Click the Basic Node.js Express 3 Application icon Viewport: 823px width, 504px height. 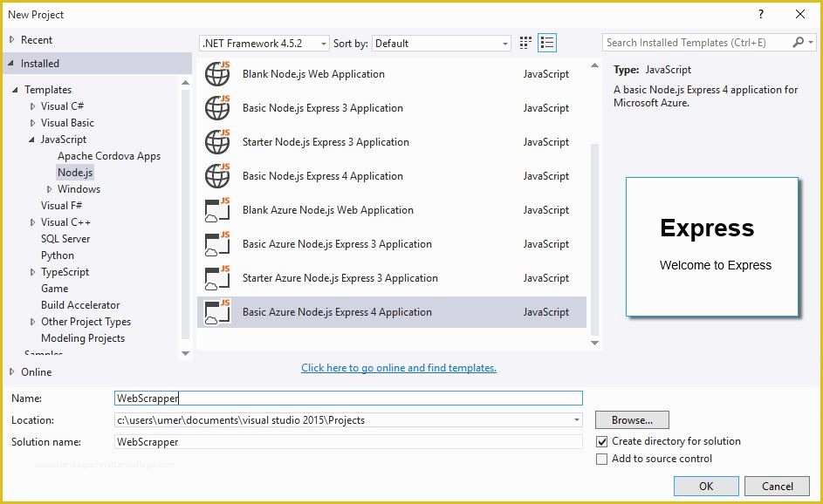pos(217,107)
